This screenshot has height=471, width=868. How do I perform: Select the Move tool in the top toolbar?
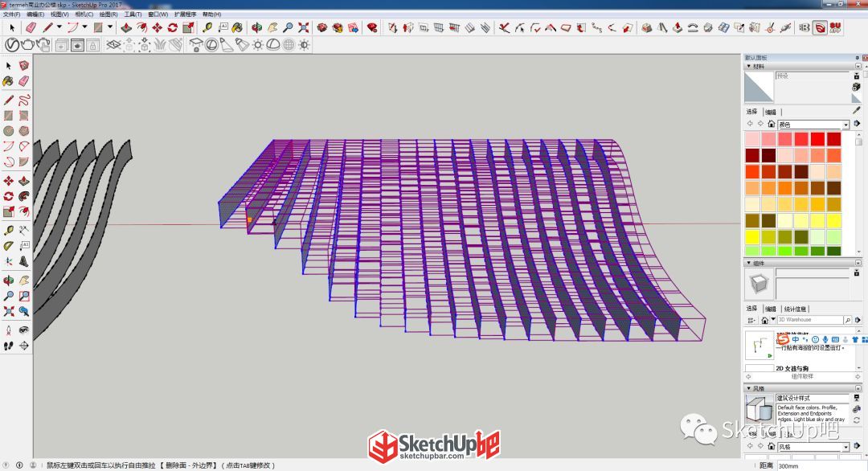[x=158, y=27]
